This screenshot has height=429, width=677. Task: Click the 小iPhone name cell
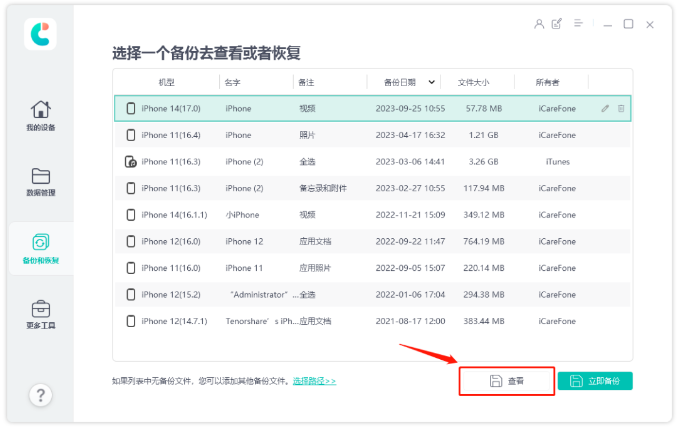tap(242, 215)
